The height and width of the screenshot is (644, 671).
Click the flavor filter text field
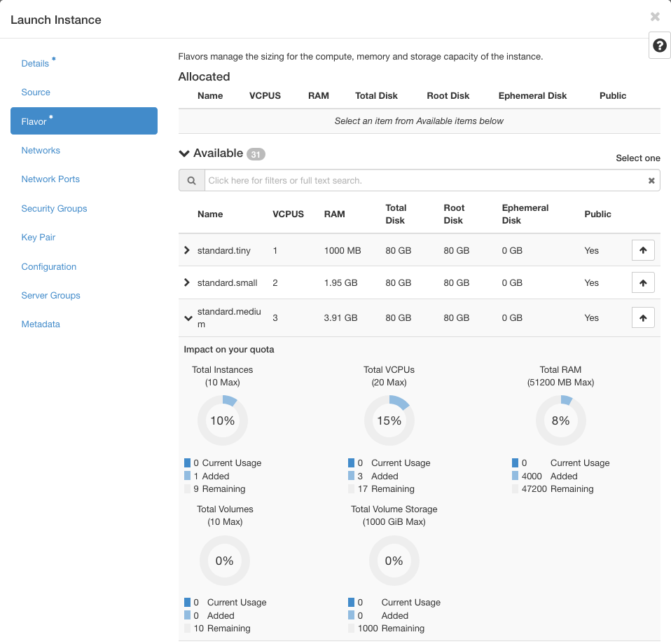click(x=424, y=181)
